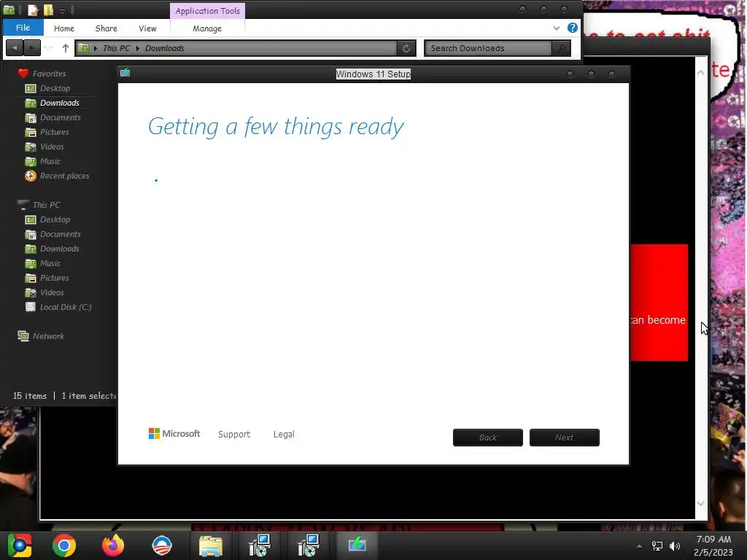The height and width of the screenshot is (560, 747).
Task: Click the Application Tools contextual tab
Action: (207, 11)
